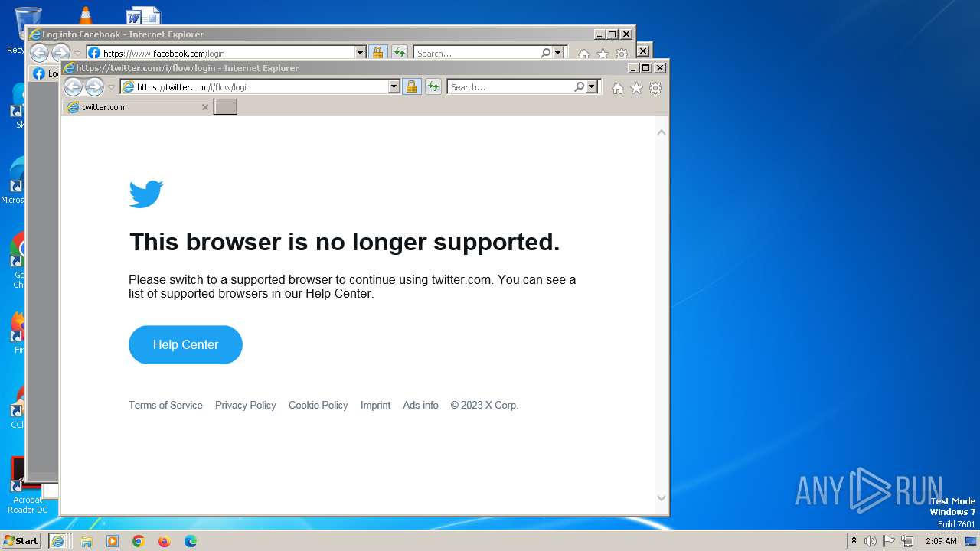Screen dimensions: 980x551
Task: Open the Terms of Service link
Action: point(165,405)
